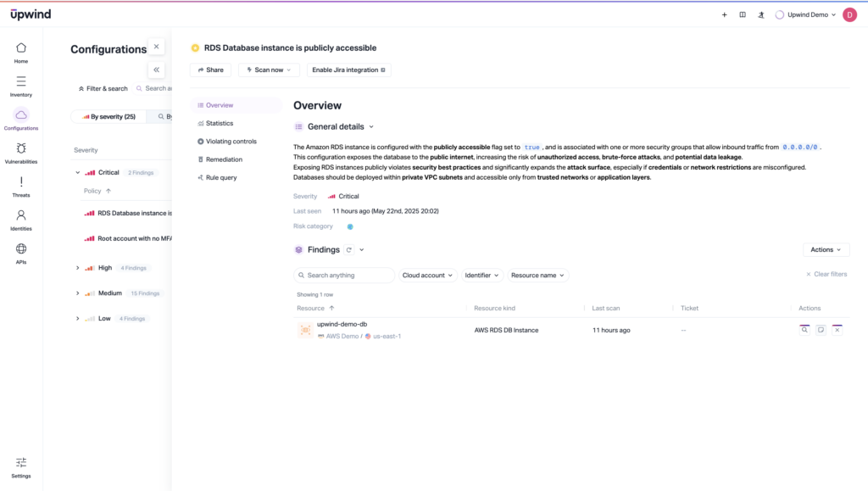Click the Risk category blue icon
This screenshot has height=491, width=868.
pyautogui.click(x=350, y=226)
